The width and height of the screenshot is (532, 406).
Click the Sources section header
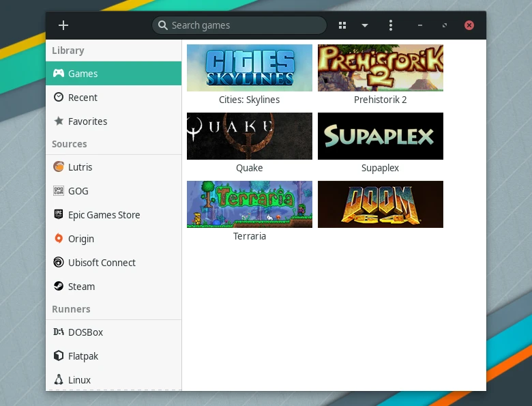[69, 144]
